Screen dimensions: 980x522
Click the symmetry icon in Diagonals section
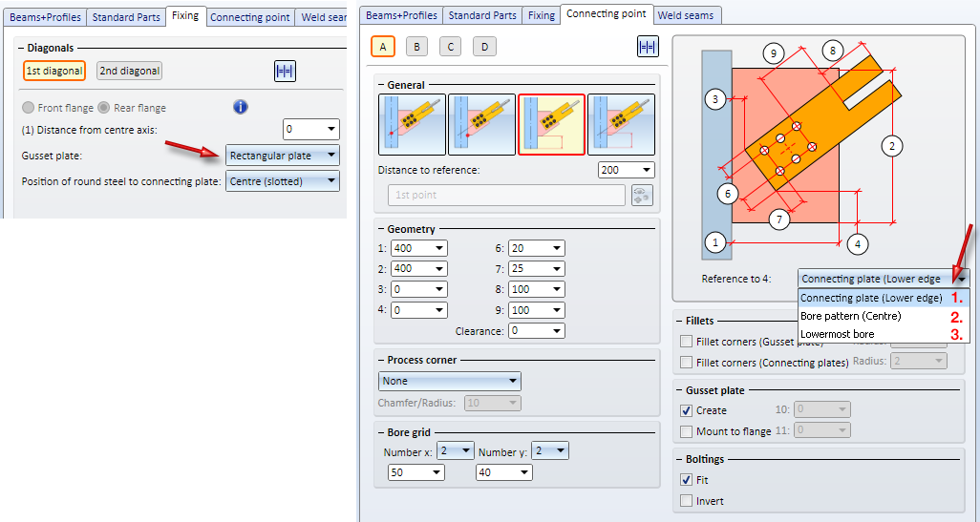[x=284, y=70]
